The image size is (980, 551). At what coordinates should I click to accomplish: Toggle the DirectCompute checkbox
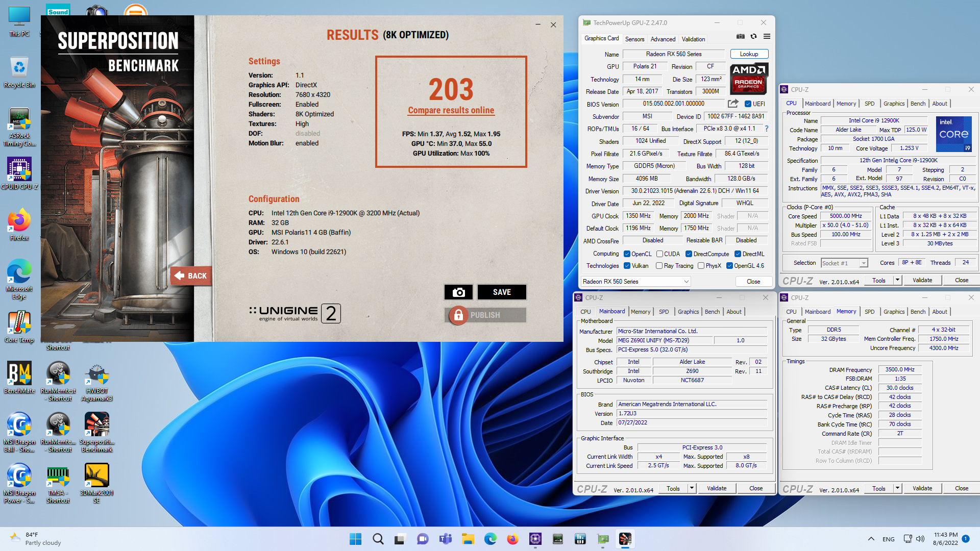[689, 254]
